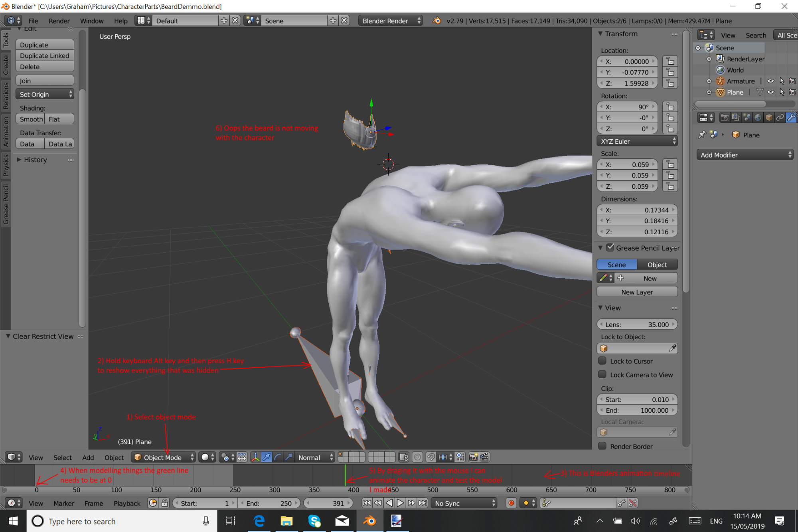Toggle Plane renderability camera icon
Viewport: 798px width, 532px height.
tap(793, 92)
